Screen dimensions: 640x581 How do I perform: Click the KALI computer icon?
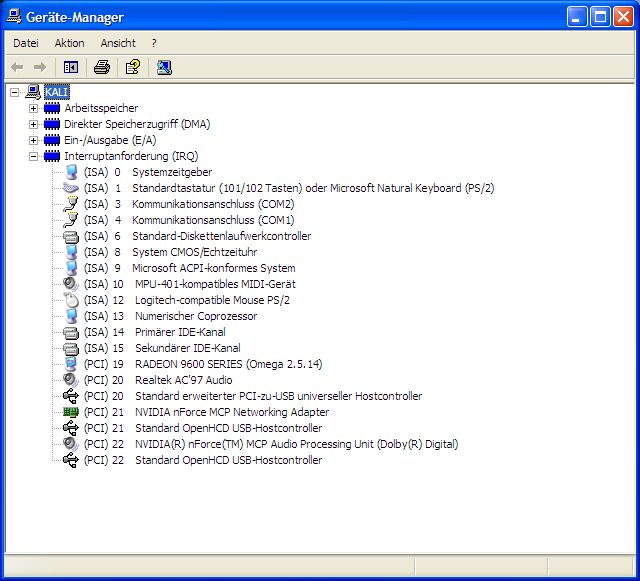click(x=33, y=92)
